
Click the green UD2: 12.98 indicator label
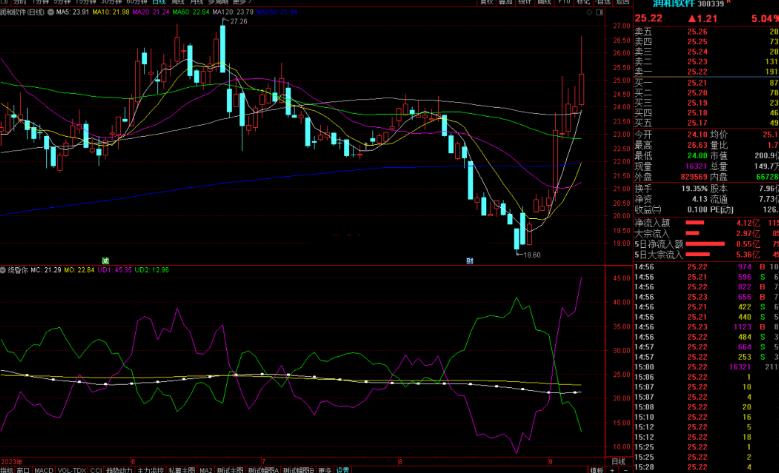[152, 270]
